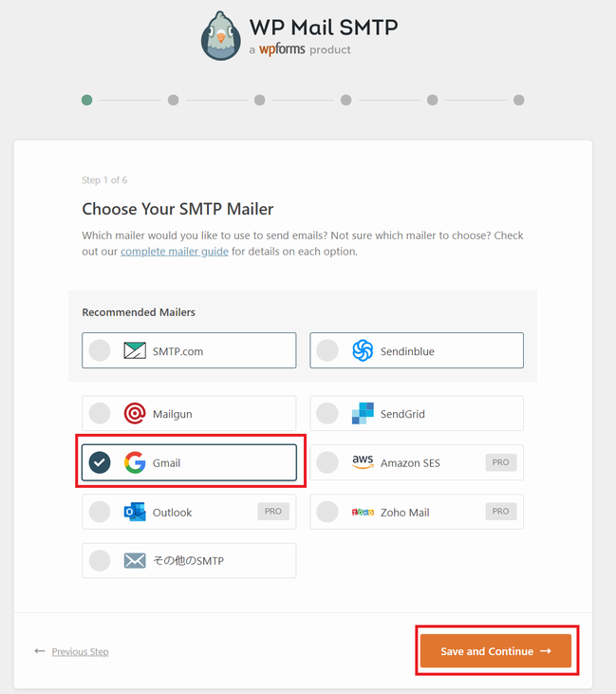Click the fourth step indicator dot

[346, 100]
